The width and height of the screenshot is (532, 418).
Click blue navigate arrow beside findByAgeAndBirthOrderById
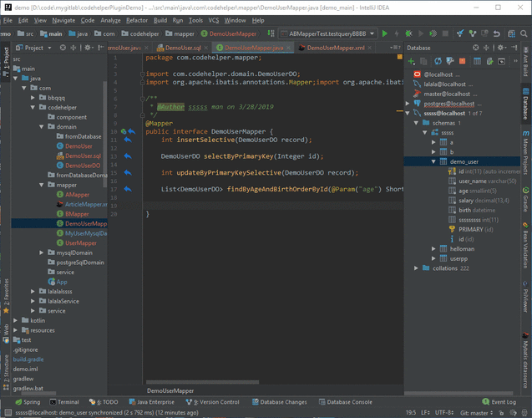(x=128, y=189)
